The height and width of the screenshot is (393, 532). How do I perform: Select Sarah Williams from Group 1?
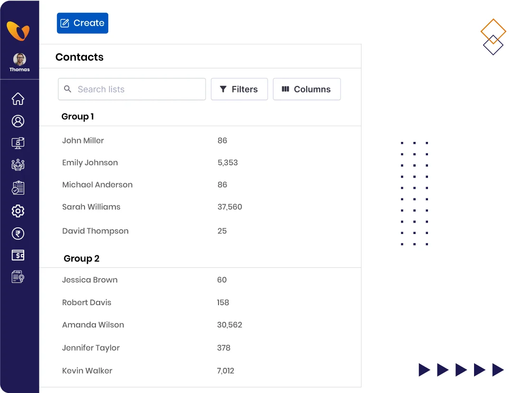pos(91,207)
